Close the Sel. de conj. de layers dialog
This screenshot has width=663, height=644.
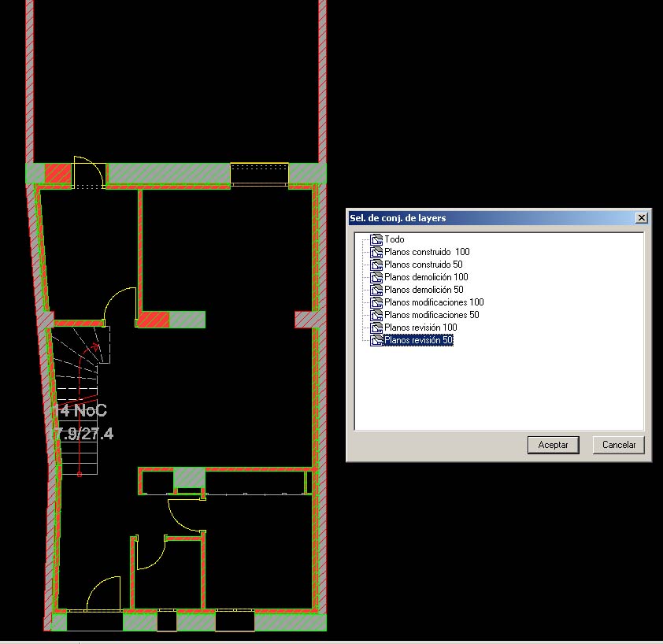(x=642, y=218)
